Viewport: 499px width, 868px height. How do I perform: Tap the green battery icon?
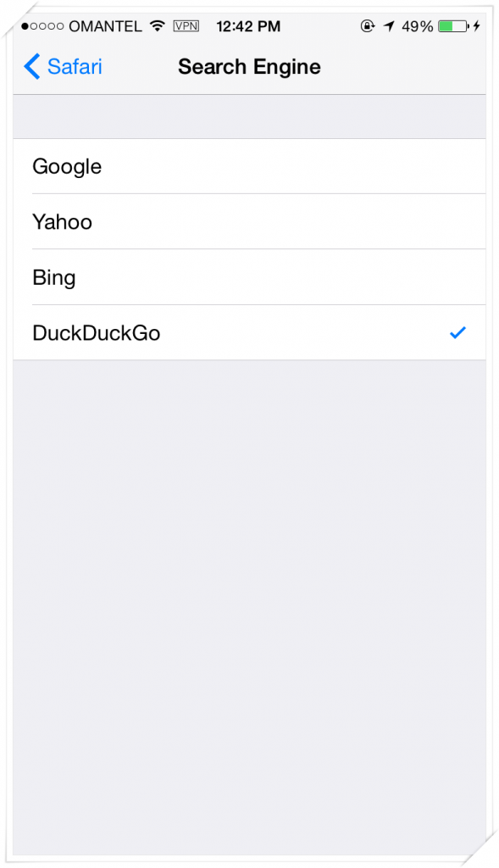click(453, 25)
